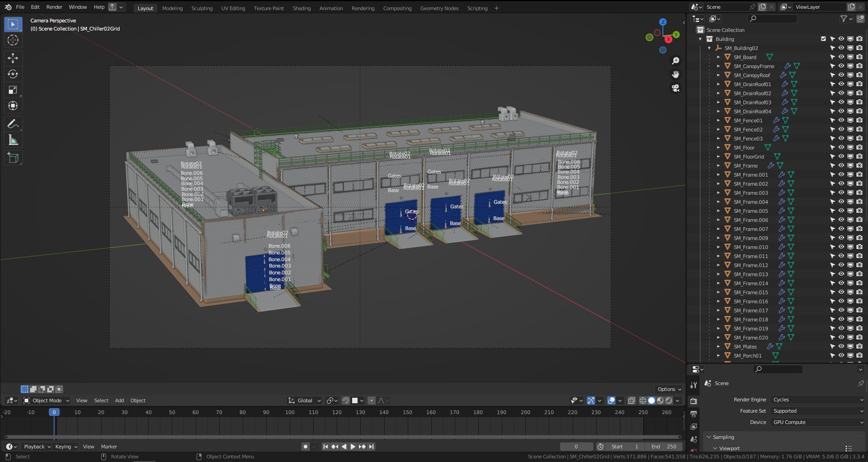Viewport: 868px width, 462px height.
Task: Open the Keying popover in timeline
Action: click(x=66, y=447)
